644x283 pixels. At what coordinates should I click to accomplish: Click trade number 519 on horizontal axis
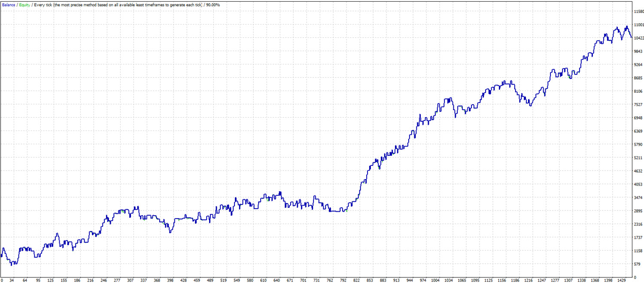(223, 280)
